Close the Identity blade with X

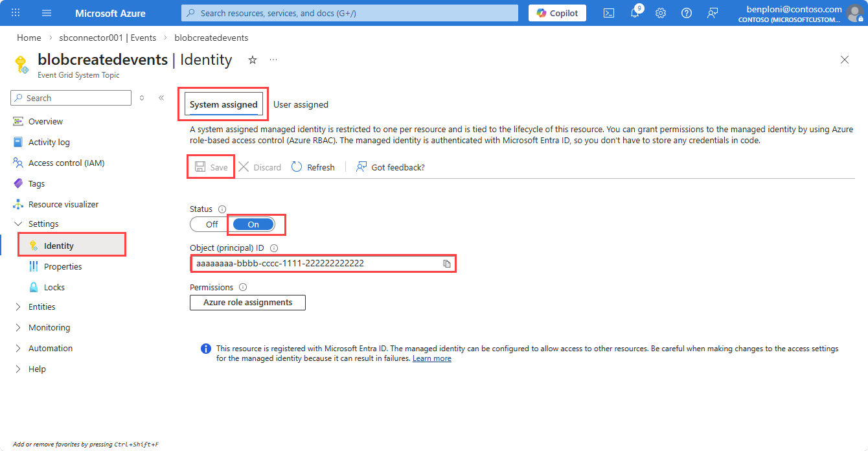point(845,60)
